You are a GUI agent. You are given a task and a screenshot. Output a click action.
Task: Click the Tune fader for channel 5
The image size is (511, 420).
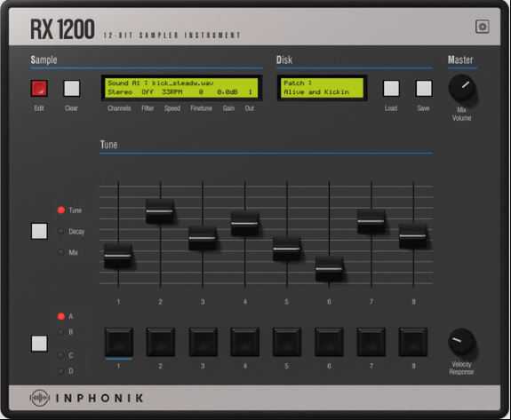pyautogui.click(x=287, y=249)
